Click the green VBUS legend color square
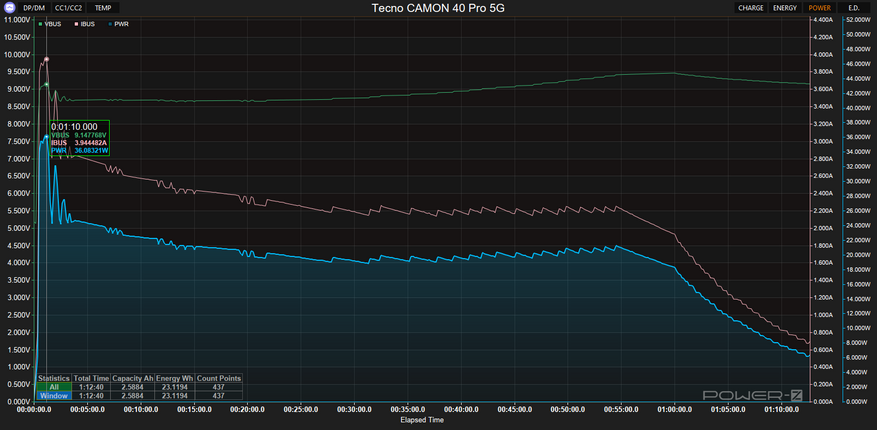 [x=40, y=24]
